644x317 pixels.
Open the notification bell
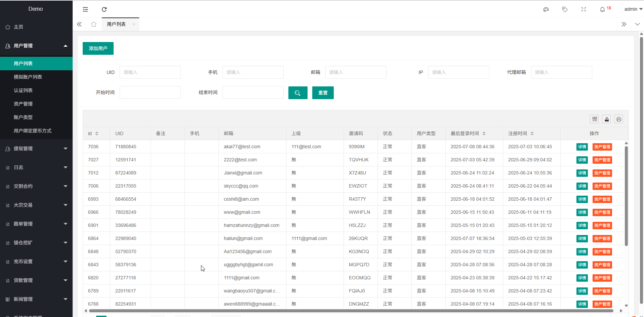tap(602, 9)
